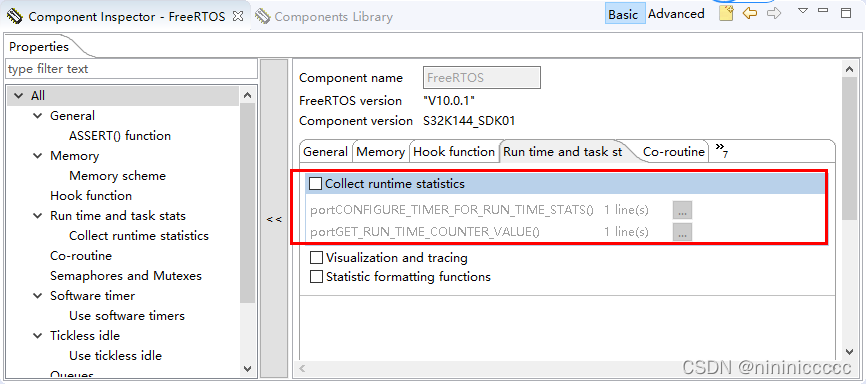Collapse the General tree node
Screen dimensions: 866x384
click(x=38, y=116)
